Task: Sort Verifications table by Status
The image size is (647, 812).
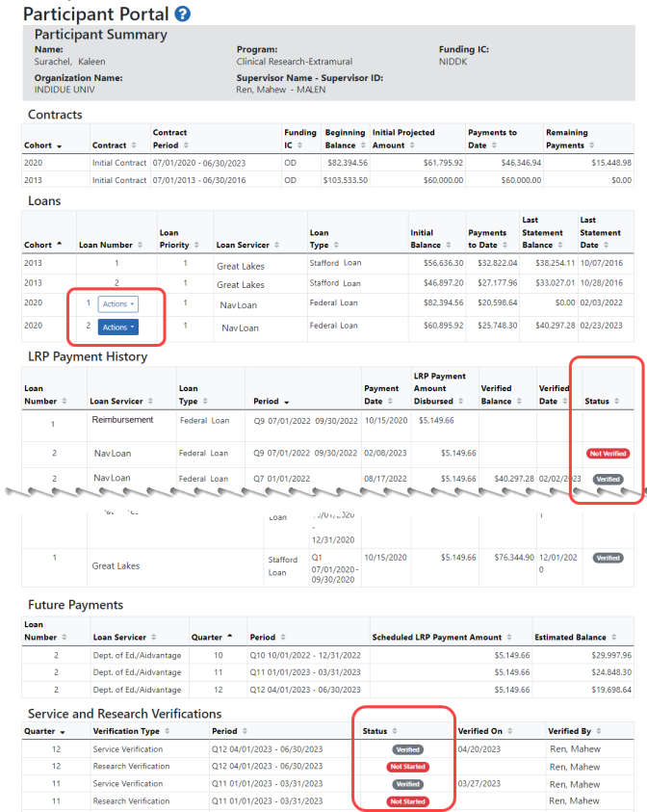Action: pos(380,731)
